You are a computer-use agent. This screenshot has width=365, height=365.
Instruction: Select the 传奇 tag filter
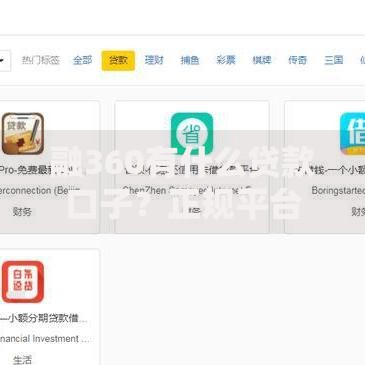297,60
